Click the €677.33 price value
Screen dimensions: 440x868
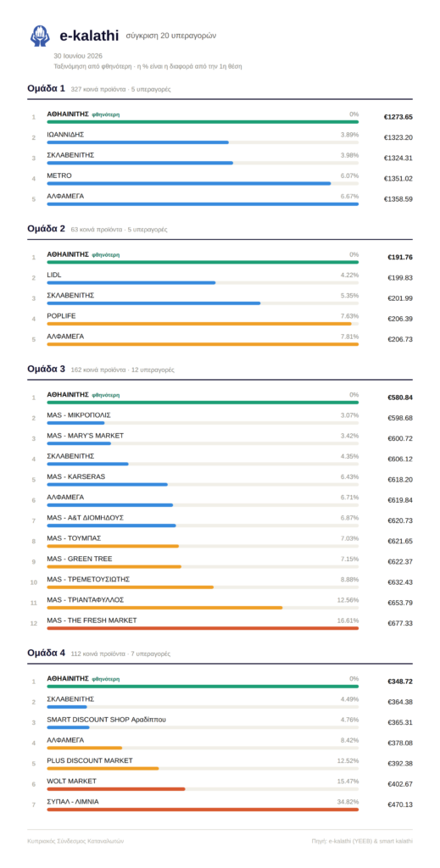tap(399, 623)
